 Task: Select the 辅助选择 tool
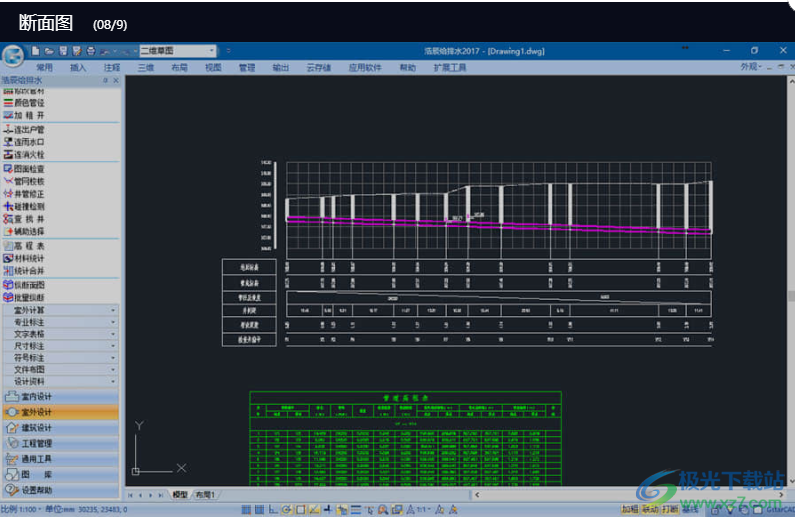24,231
